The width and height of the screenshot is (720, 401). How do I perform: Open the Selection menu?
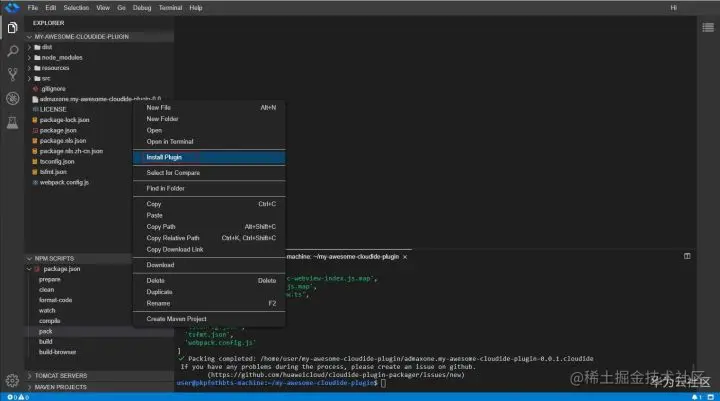[x=76, y=8]
